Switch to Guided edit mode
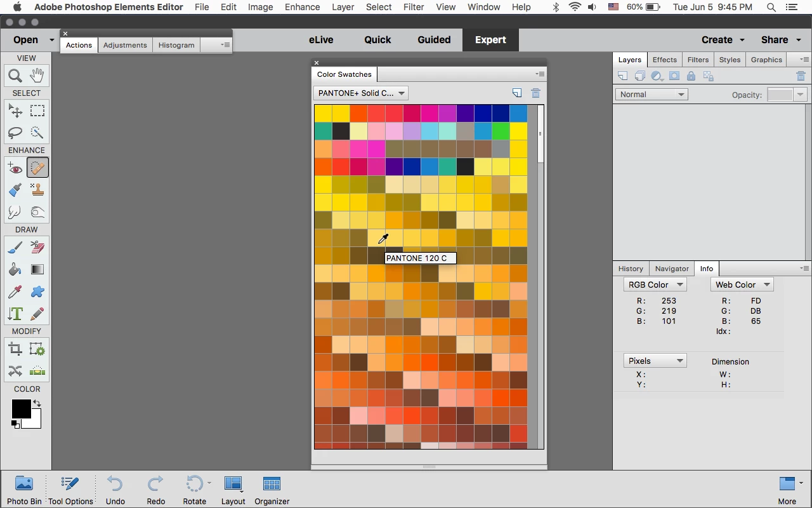This screenshot has height=508, width=812. click(434, 39)
